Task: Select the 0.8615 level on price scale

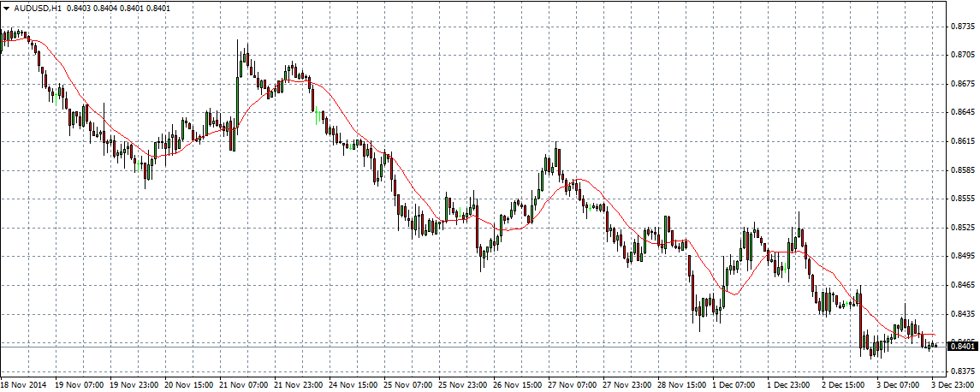Action: point(963,141)
